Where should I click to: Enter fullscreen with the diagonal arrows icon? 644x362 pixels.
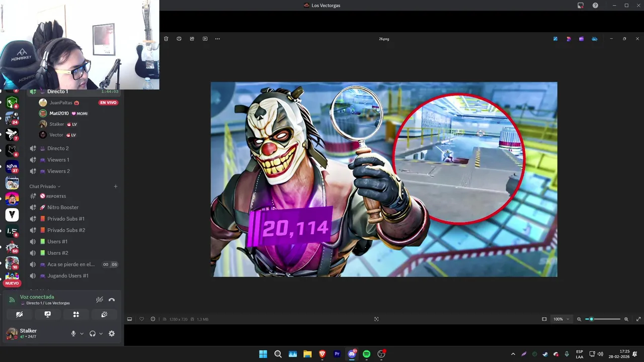click(638, 319)
